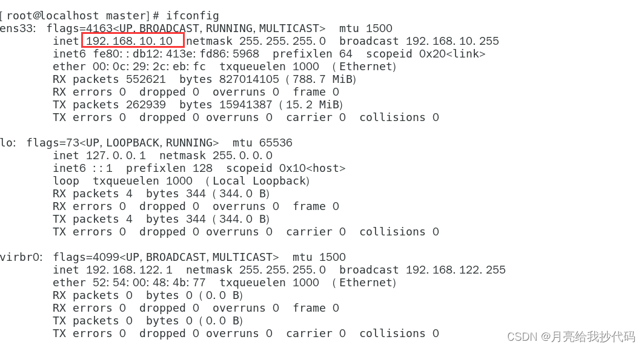This screenshot has height=348, width=644.
Task: Click the ifconfig command at the prompt
Action: (192, 16)
